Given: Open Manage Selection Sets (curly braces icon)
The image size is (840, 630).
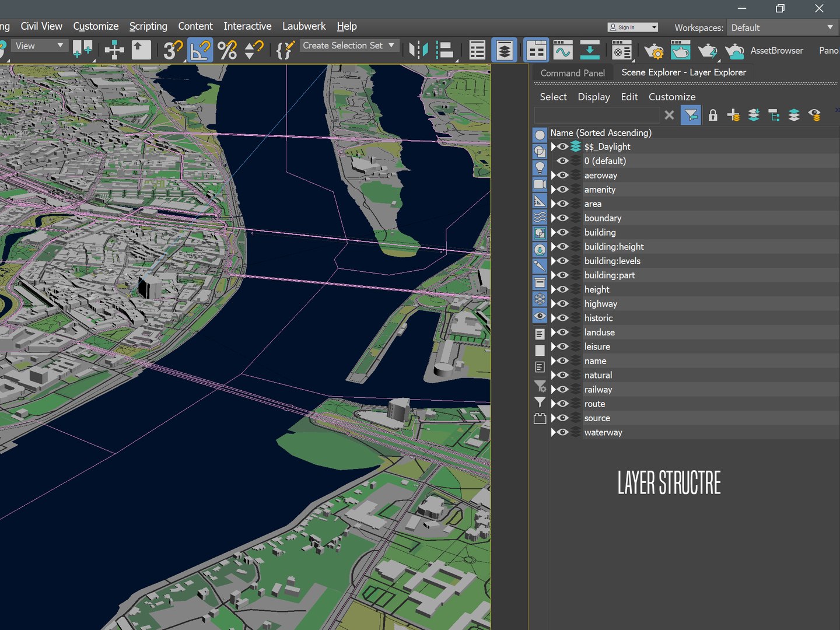Looking at the screenshot, I should click(286, 50).
